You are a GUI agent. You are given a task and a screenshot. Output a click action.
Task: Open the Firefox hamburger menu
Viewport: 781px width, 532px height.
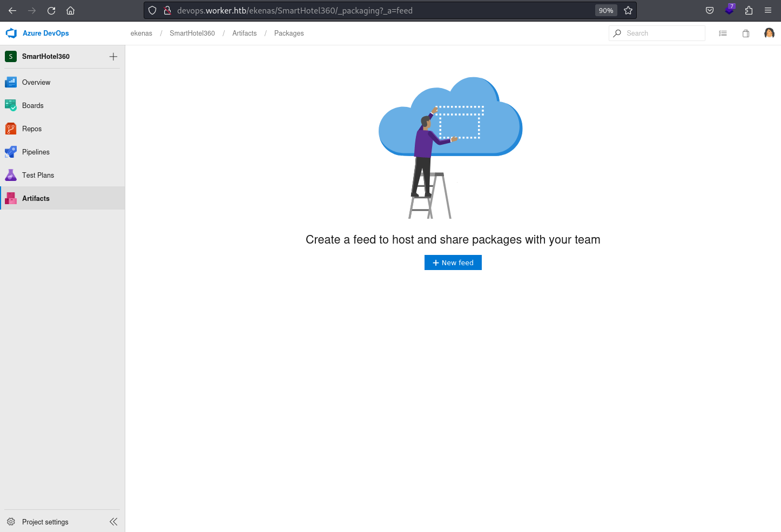tap(768, 10)
